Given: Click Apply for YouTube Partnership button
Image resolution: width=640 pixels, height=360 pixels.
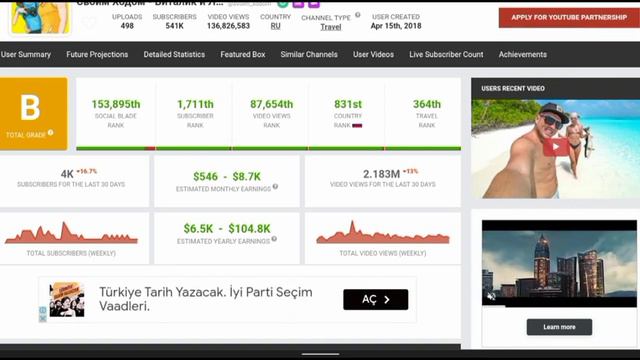Looking at the screenshot, I should (569, 18).
